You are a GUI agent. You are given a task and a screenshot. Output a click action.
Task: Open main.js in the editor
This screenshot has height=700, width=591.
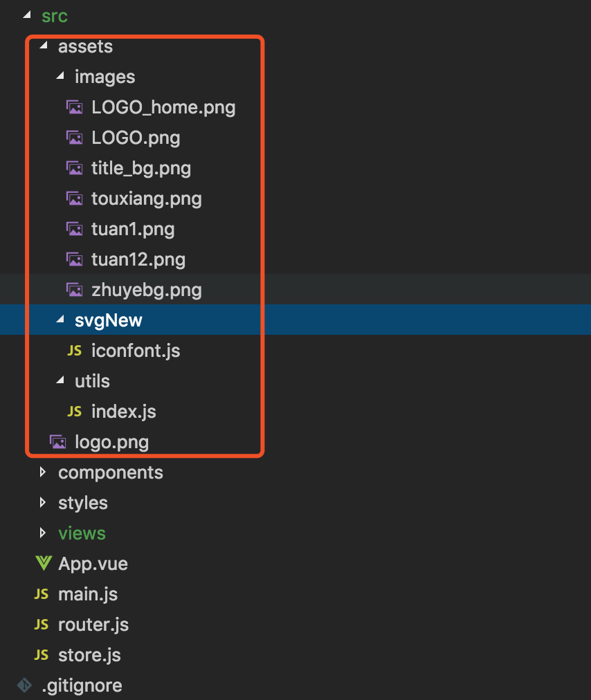coord(88,594)
